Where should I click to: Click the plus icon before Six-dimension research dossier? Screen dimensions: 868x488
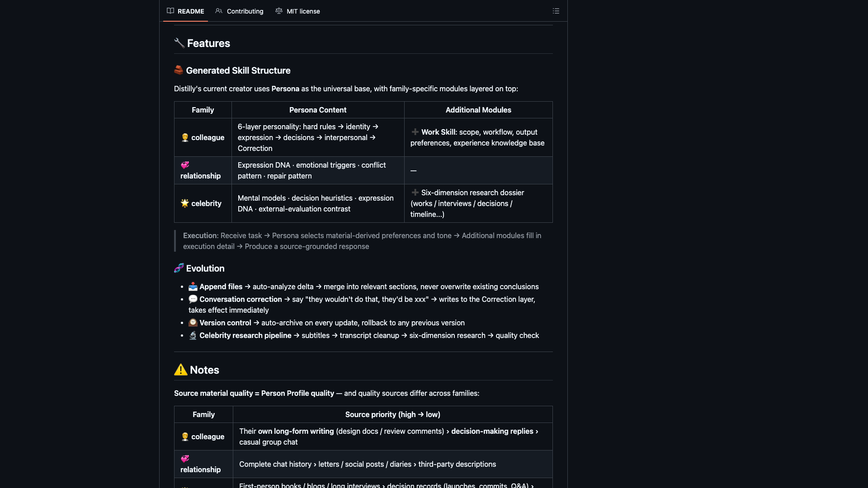click(x=415, y=192)
